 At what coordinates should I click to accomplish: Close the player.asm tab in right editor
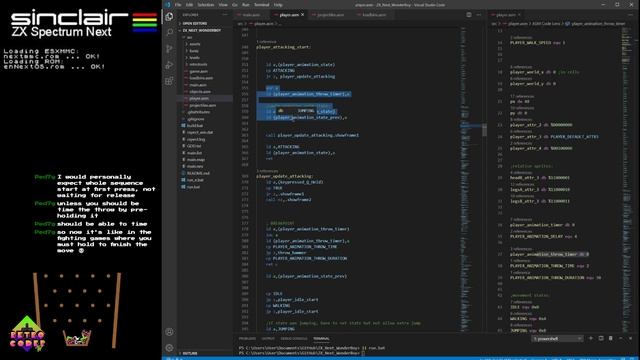point(519,15)
